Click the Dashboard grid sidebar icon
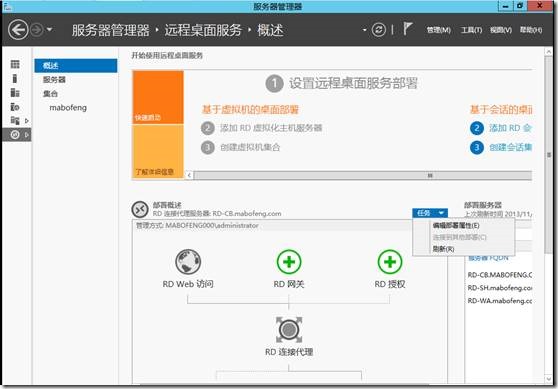The image size is (558, 389). point(15,64)
